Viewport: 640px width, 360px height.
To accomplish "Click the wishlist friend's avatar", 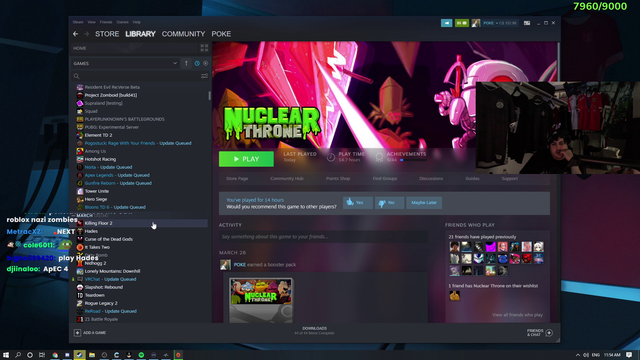I will coord(454,296).
